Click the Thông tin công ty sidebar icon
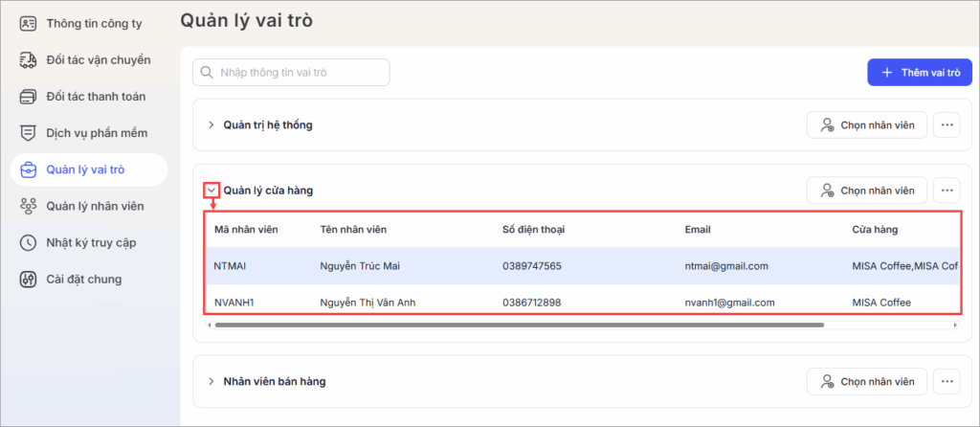 pos(29,23)
